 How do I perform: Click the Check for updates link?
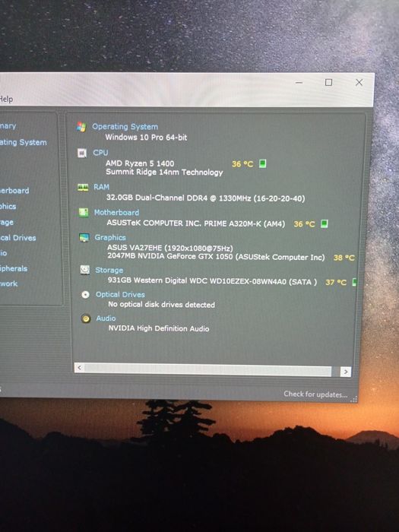315,394
